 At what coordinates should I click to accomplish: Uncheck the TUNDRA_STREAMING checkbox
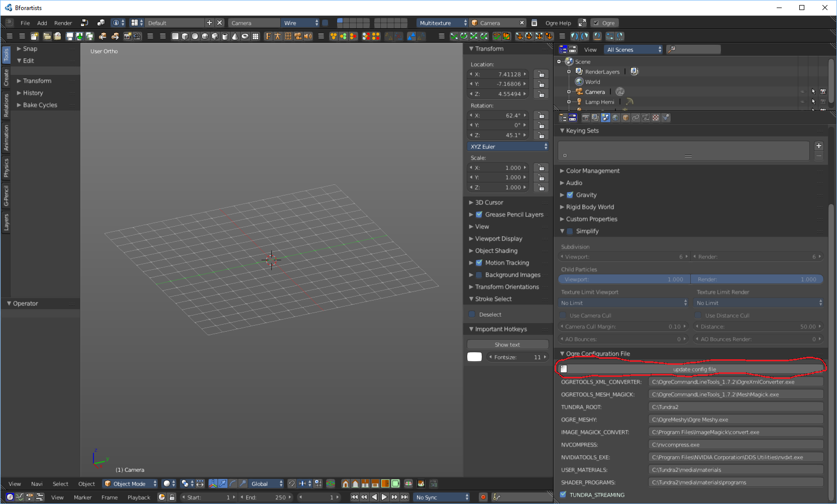[x=563, y=494]
